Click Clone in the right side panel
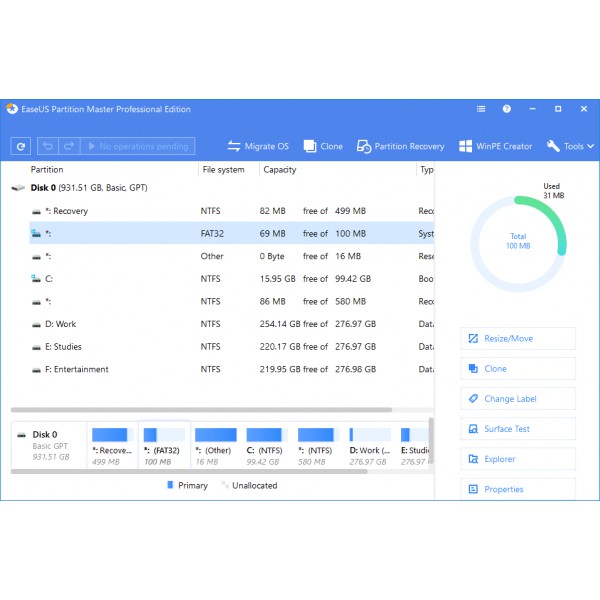 (x=518, y=368)
